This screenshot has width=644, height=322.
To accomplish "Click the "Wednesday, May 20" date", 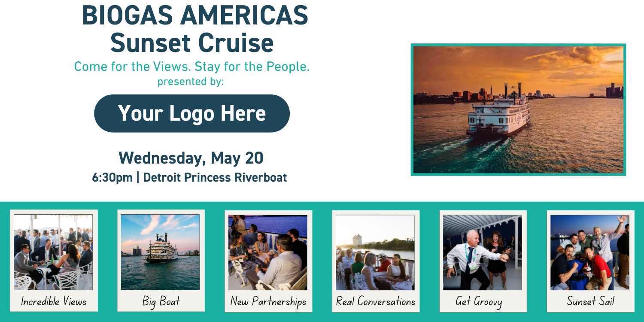I will click(191, 158).
